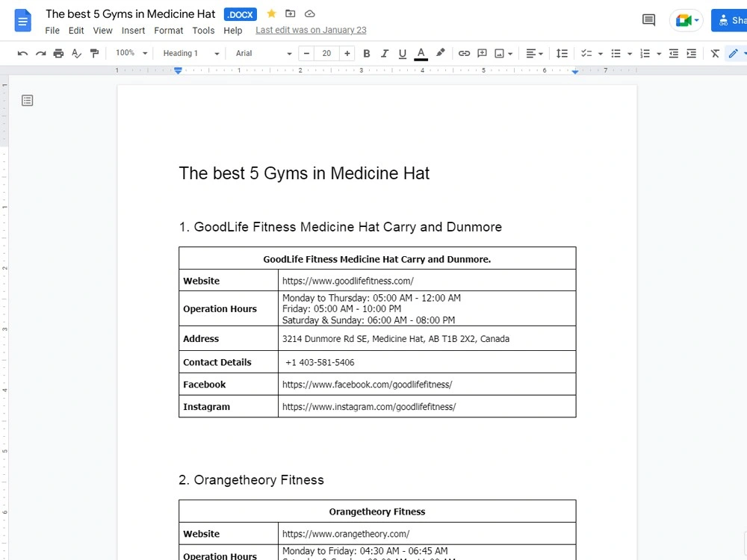Increase the paragraph indent
This screenshot has height=560, width=747.
pos(691,53)
